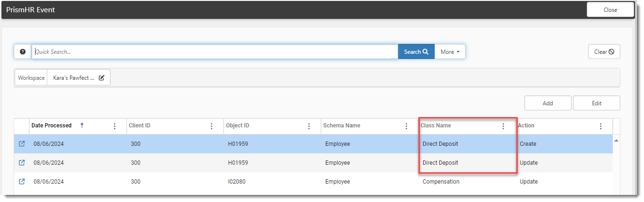This screenshot has width=644, height=202.
Task: Click the help question mark icon
Action: (23, 52)
